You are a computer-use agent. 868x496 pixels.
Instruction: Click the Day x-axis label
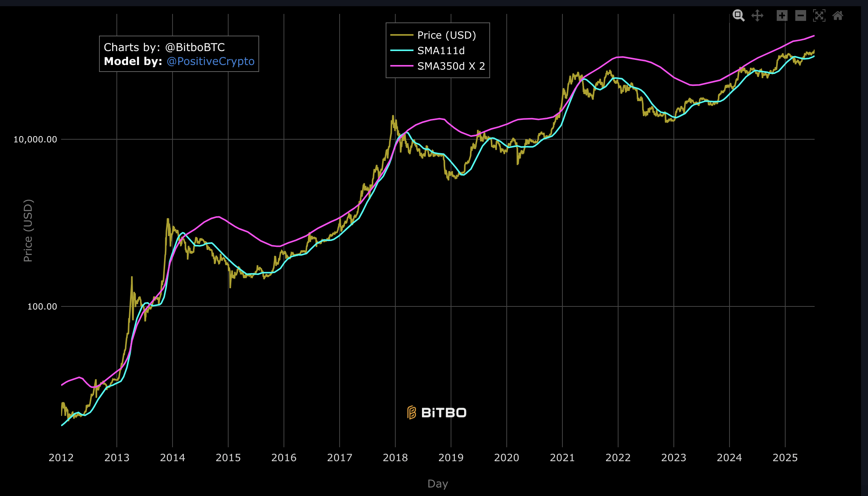tap(437, 483)
